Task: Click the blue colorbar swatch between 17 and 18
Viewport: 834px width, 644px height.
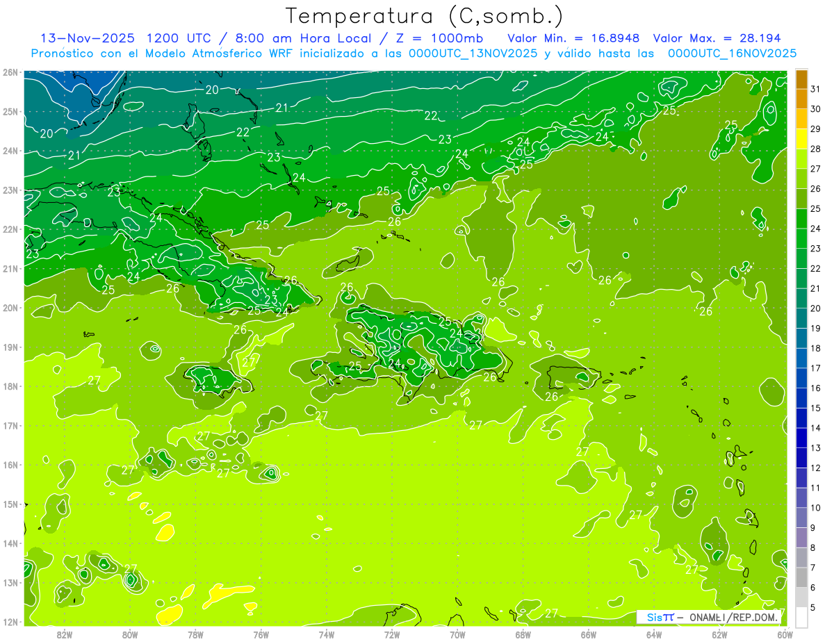Action: click(801, 358)
